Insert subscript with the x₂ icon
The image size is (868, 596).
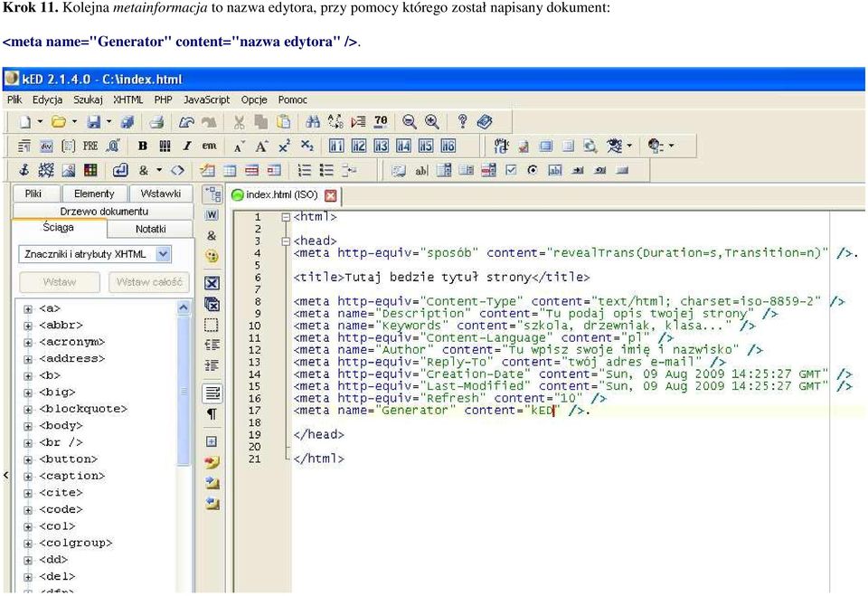point(307,147)
